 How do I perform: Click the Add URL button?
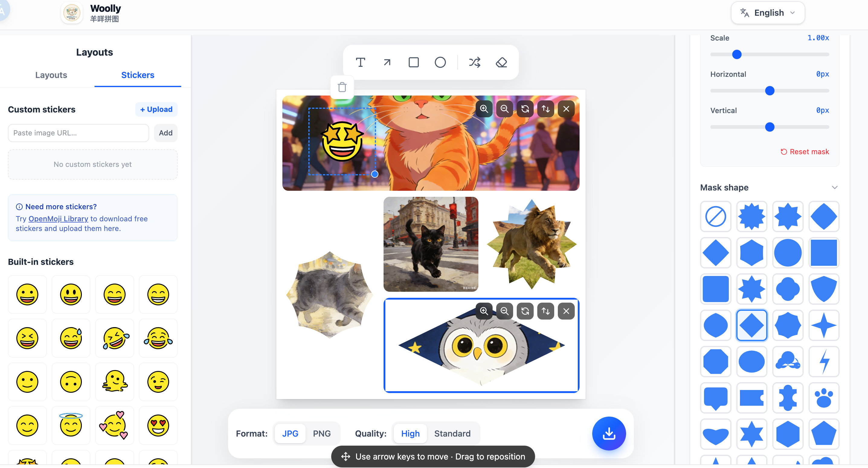pyautogui.click(x=166, y=133)
